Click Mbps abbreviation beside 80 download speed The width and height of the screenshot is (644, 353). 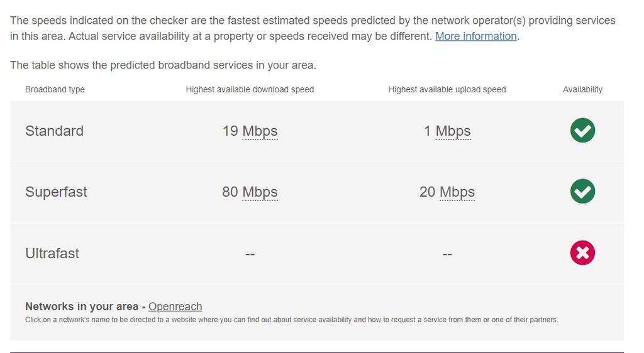pyautogui.click(x=260, y=192)
